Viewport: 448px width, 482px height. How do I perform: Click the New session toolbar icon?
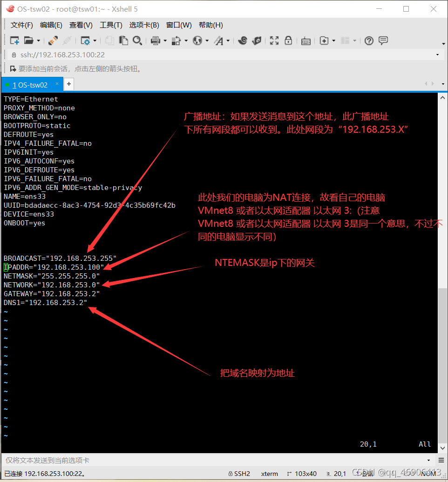[14, 41]
